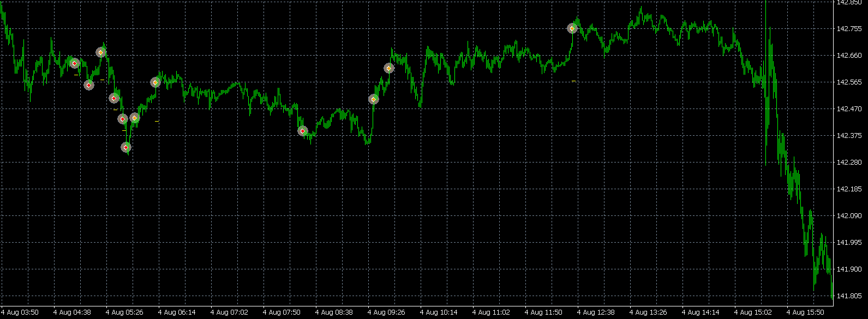Click the 4 Aug 15:02 time label
The image size is (868, 319).
tap(753, 312)
